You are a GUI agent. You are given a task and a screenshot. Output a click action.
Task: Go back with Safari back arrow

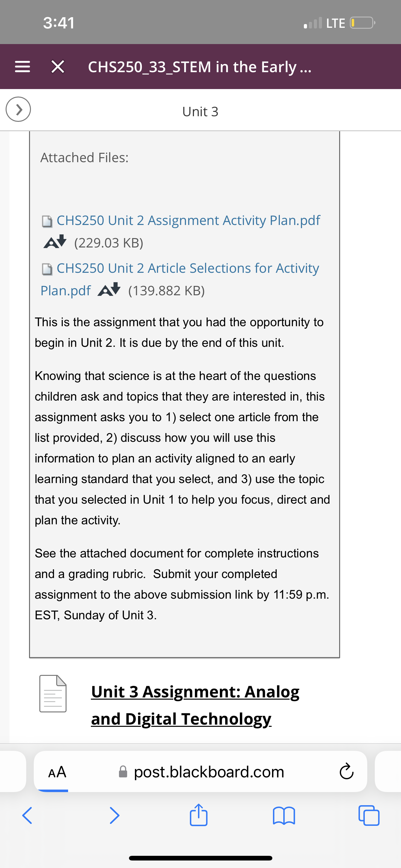click(x=27, y=816)
